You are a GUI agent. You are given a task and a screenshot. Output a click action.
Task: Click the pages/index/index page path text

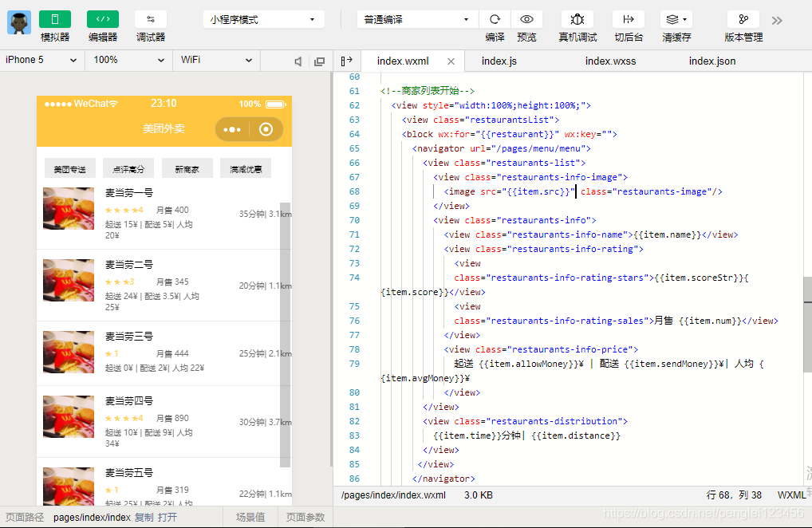(x=92, y=517)
